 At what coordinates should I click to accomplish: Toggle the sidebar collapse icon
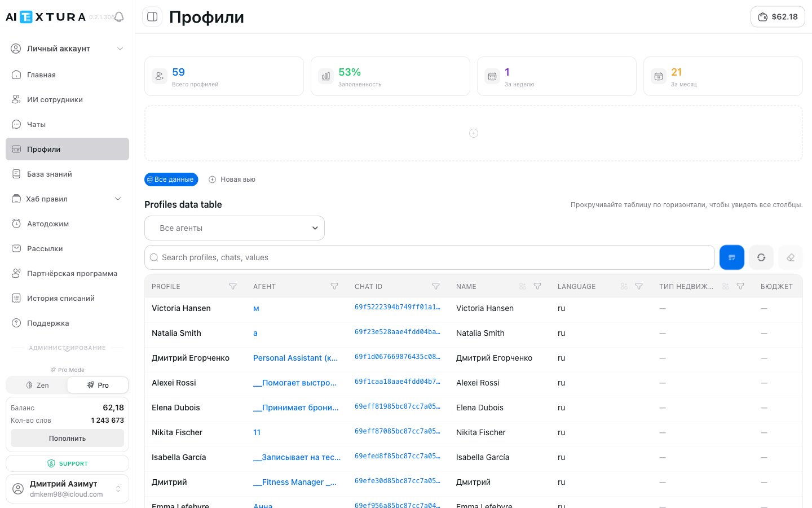152,17
